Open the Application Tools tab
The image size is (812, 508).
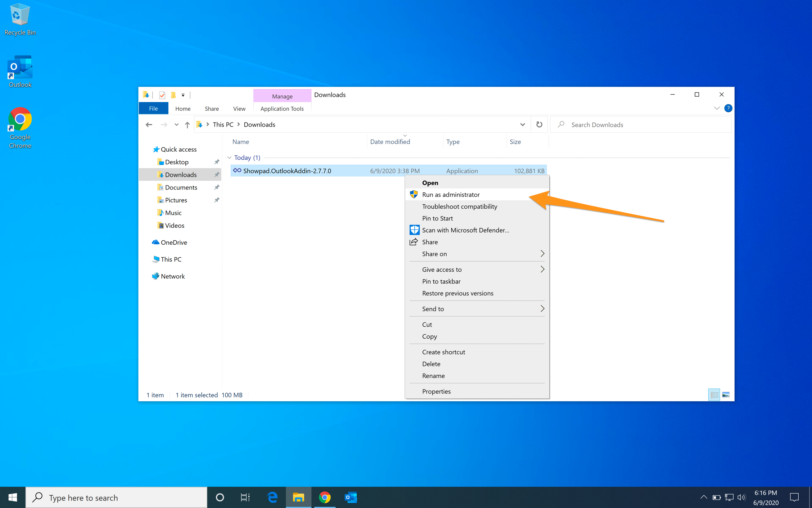(282, 108)
